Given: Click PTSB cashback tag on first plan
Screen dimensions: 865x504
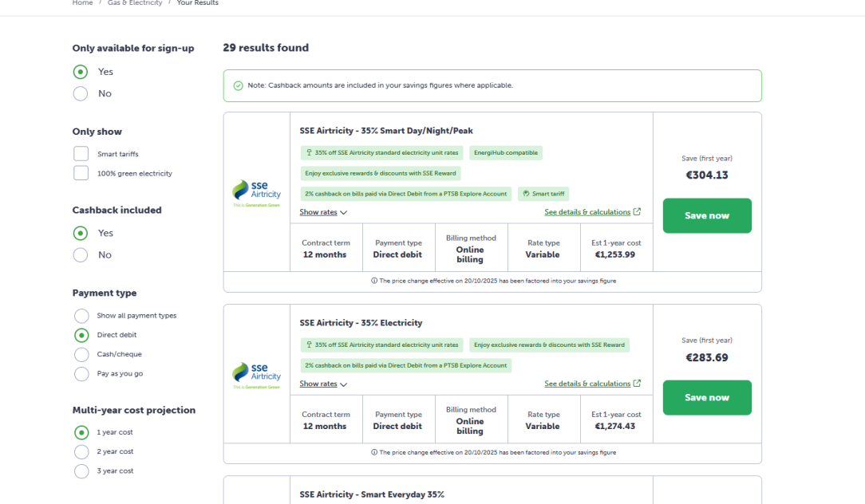Looking at the screenshot, I should coord(406,194).
